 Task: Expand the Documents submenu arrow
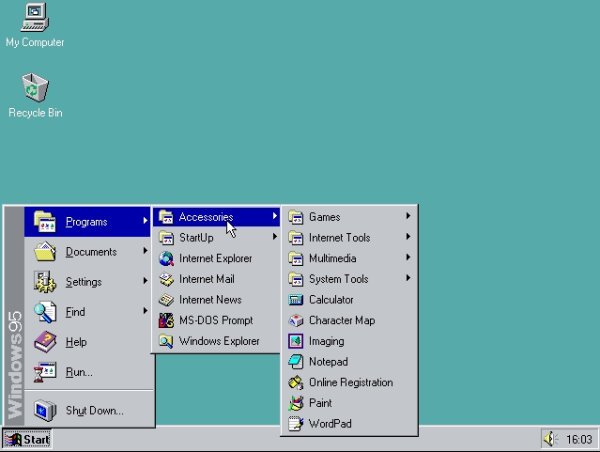[145, 251]
